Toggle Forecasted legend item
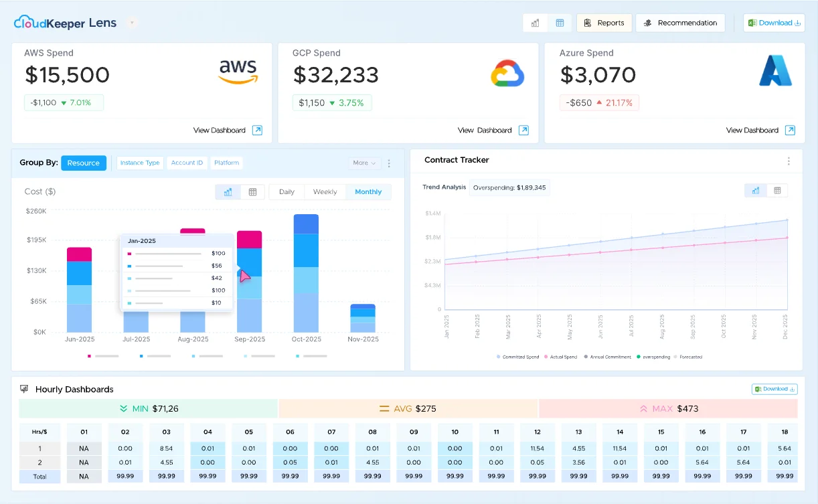 687,357
